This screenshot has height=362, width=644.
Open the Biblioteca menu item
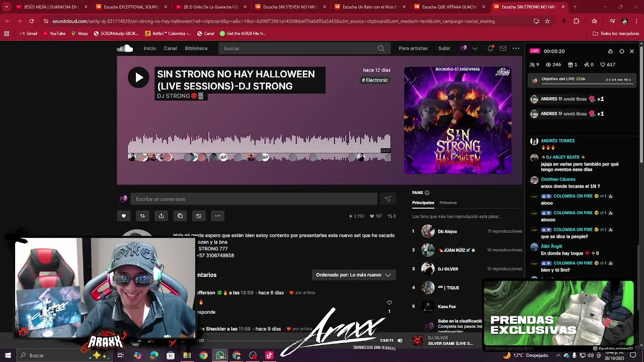(x=196, y=48)
